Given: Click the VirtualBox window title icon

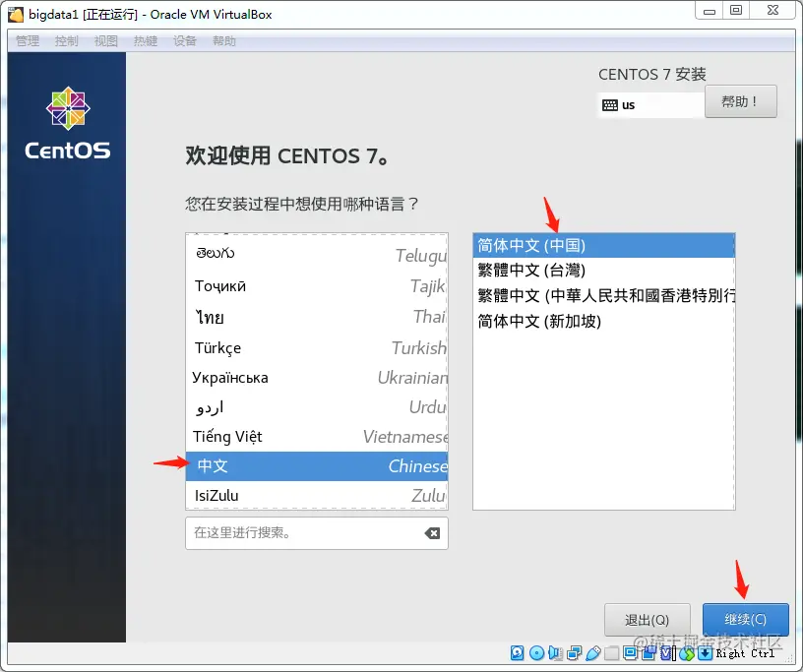Looking at the screenshot, I should [16, 15].
